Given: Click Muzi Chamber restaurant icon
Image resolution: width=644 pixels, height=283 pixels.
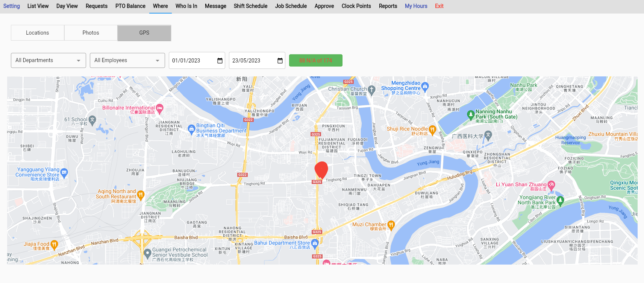Looking at the screenshot, I should coord(391,225).
